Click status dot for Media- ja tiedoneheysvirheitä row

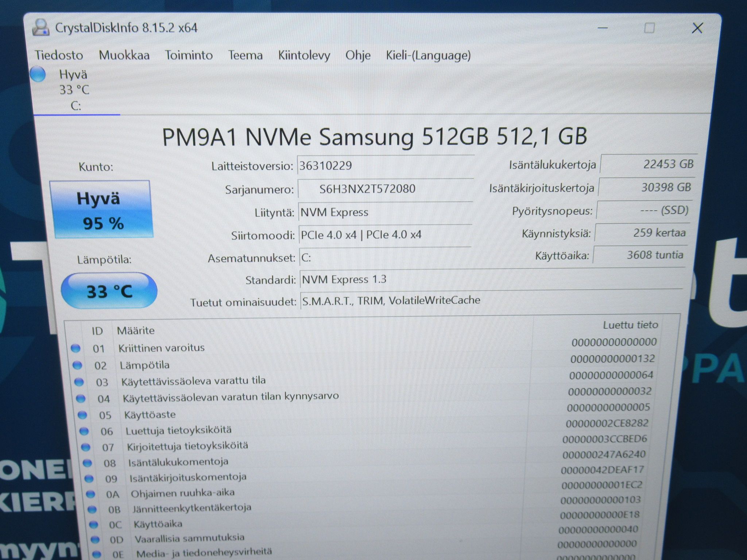coord(97,555)
